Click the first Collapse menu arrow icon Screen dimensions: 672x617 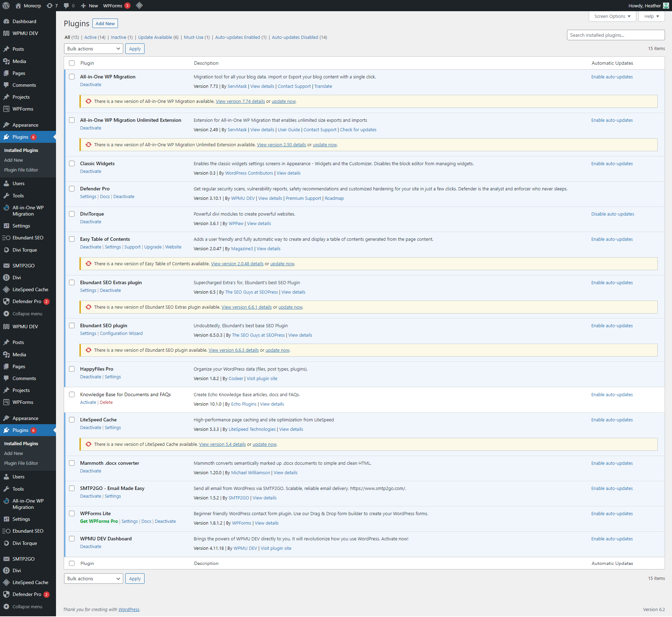6,314
